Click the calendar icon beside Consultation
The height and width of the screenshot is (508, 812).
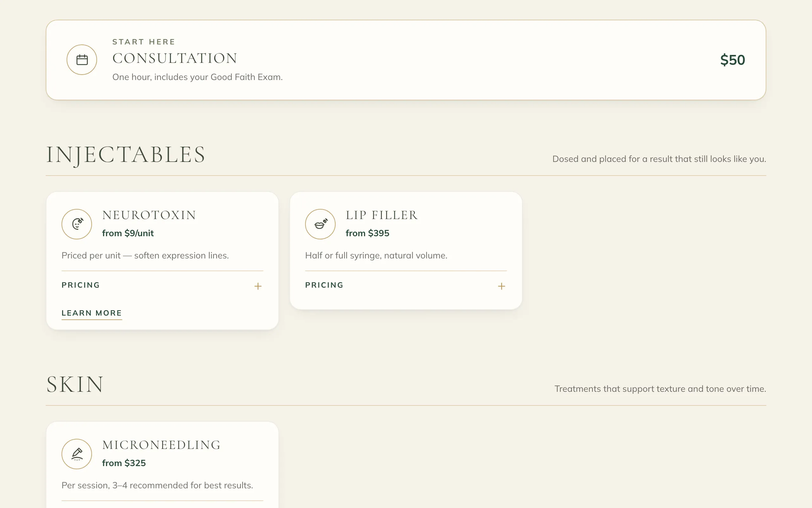(x=82, y=60)
